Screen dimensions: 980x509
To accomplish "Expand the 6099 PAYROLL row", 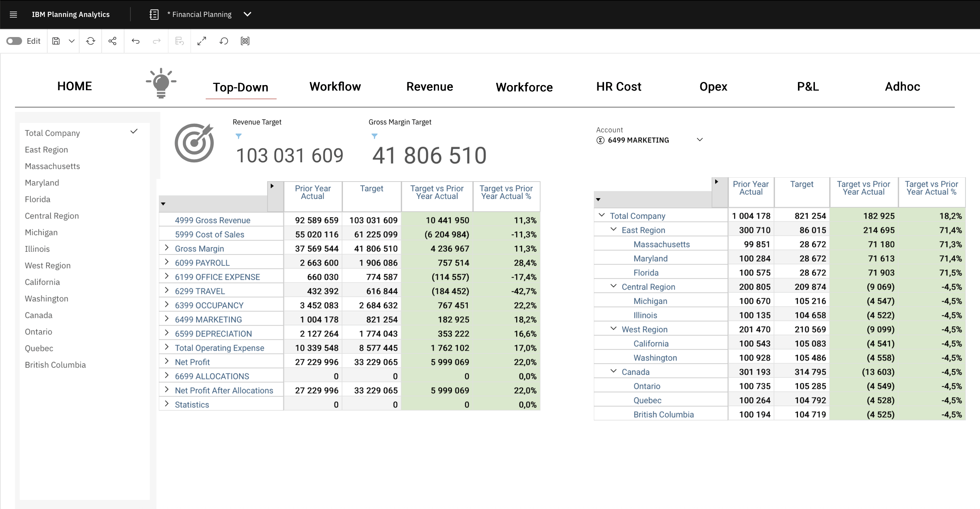I will coord(167,262).
